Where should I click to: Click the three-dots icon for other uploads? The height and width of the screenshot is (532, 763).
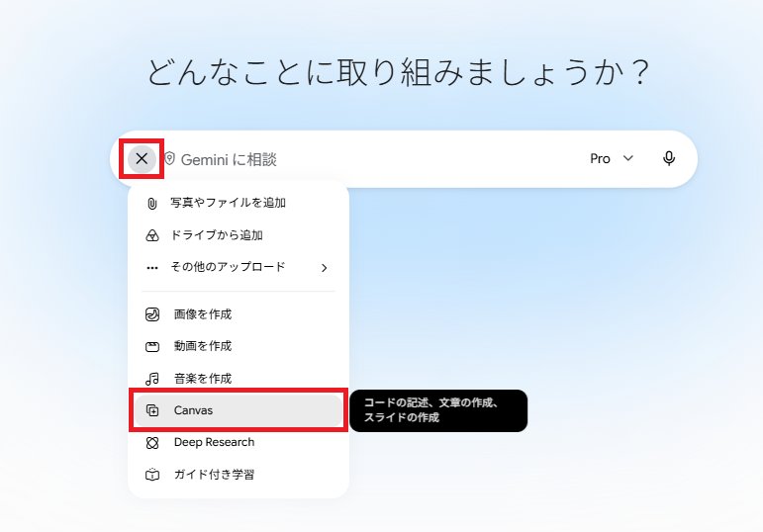point(152,268)
